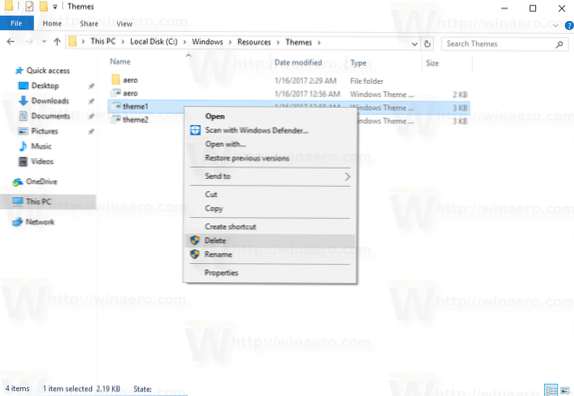Open address bar history dropdown
This screenshot has width=574, height=396.
click(415, 44)
